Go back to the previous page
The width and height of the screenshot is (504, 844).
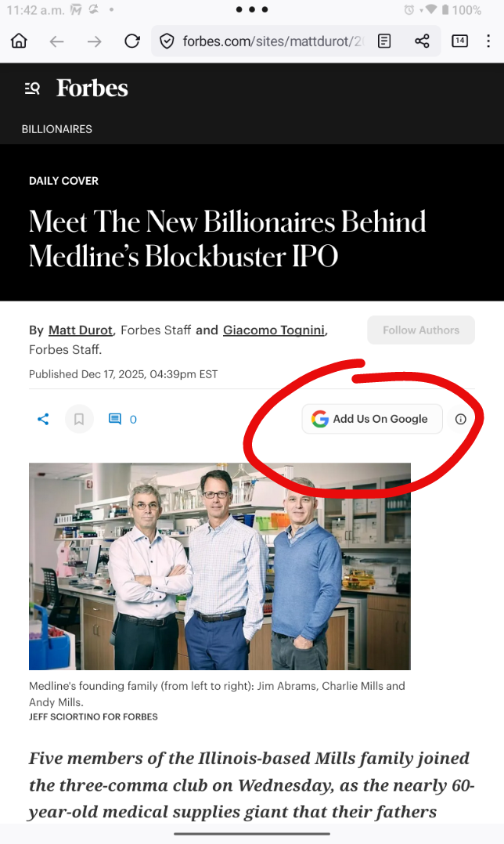(x=56, y=41)
